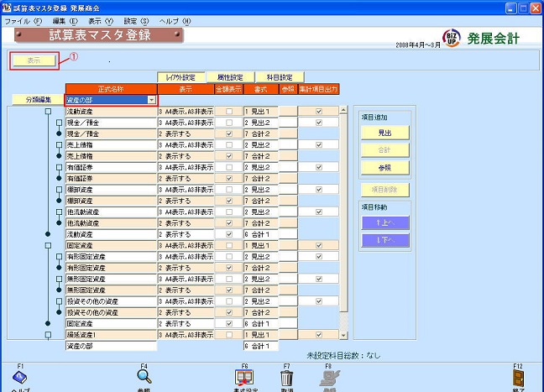The image size is (544, 392).
Task: Open F6 書式設定 format settings icon
Action: (244, 378)
